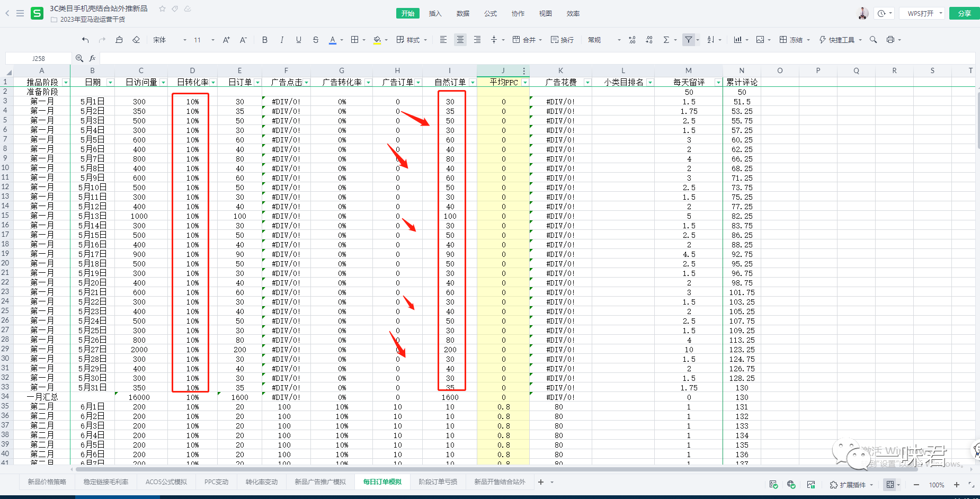Switch to the 阶段订单亏损 sheet tab
The width and height of the screenshot is (980, 499).
[438, 482]
